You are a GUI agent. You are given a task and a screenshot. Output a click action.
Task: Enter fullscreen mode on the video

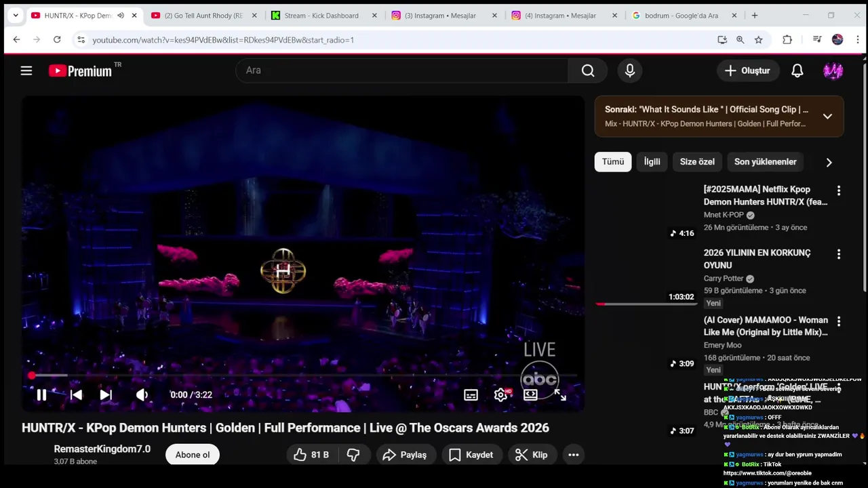click(560, 394)
